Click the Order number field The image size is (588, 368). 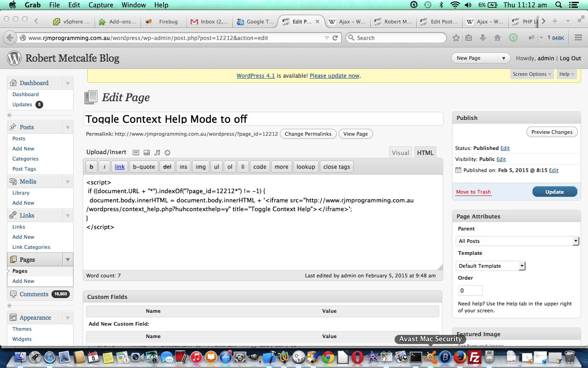coord(470,291)
